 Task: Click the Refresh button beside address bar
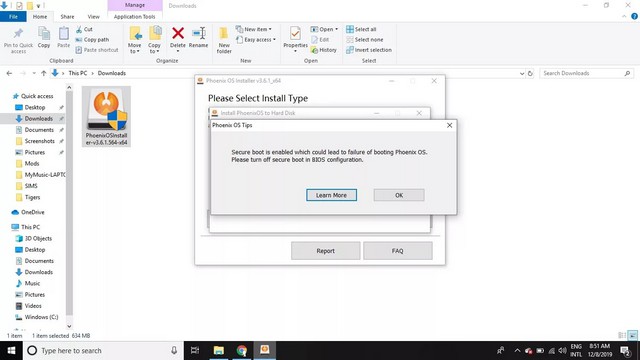pyautogui.click(x=530, y=73)
